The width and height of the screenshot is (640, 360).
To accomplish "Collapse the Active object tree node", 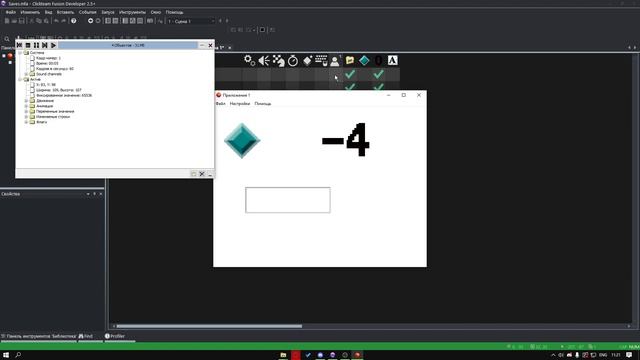I will tap(20, 80).
